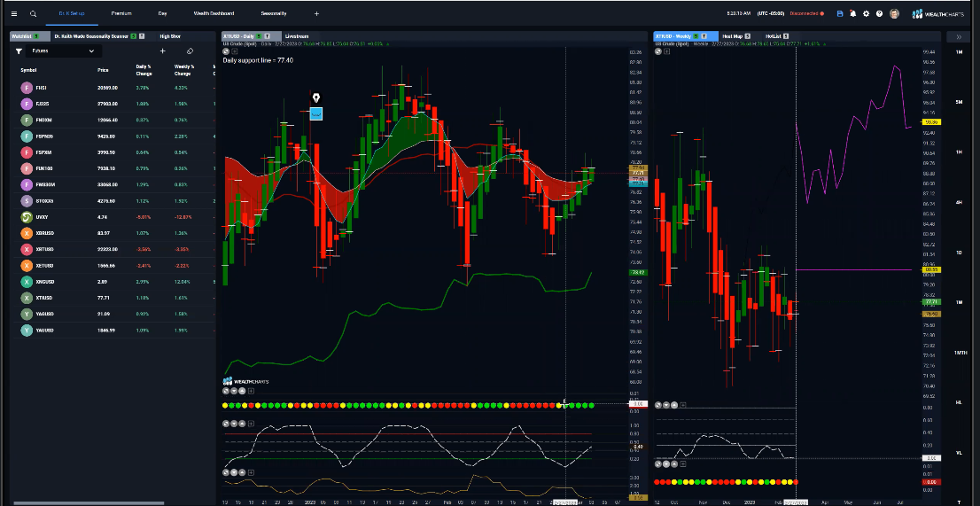Screen dimensions: 980x506
Task: Click the WealthCharts logo in header
Action: pos(937,13)
